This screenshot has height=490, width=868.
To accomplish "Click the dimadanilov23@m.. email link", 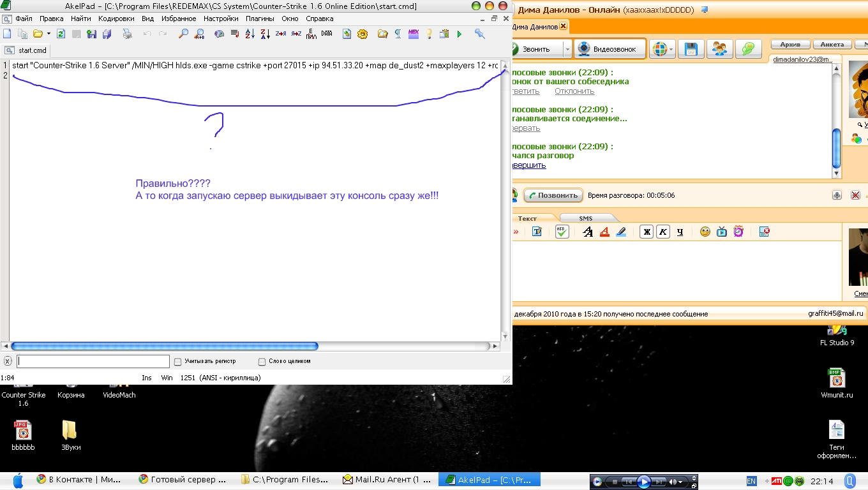I will tap(802, 59).
